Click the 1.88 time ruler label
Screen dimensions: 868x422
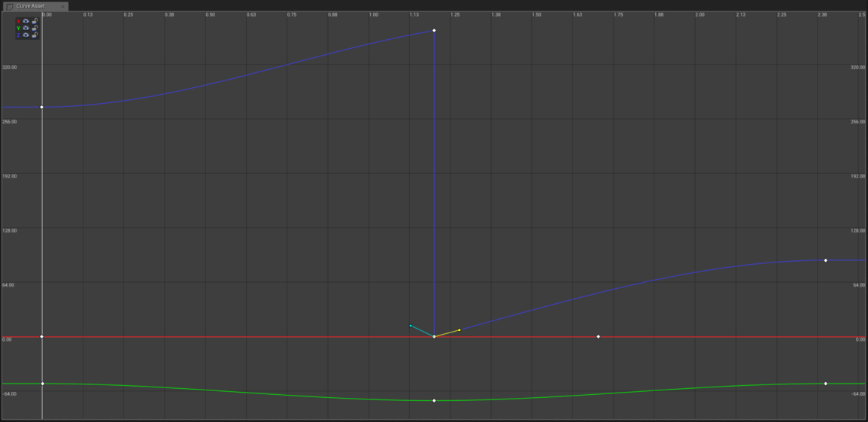[x=659, y=15]
